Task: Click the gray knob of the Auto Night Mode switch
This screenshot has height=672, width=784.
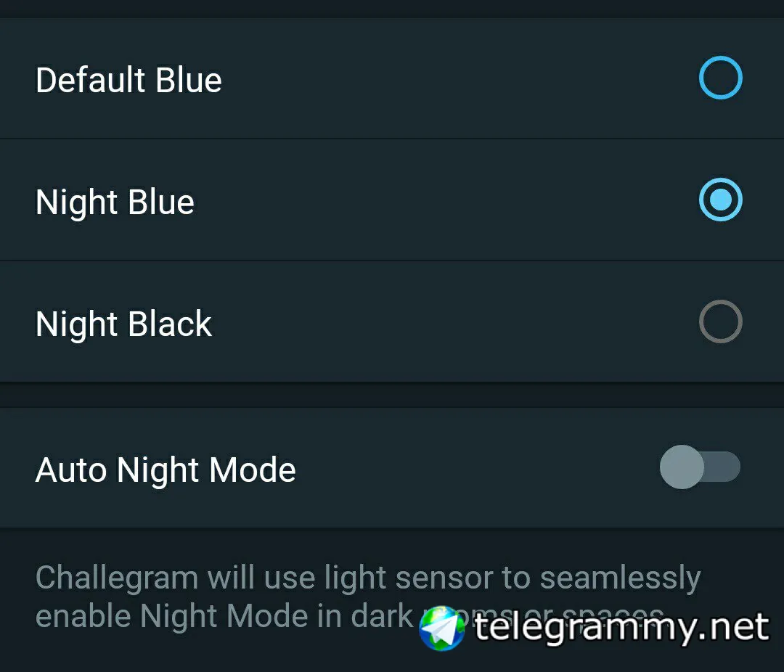Action: click(x=682, y=467)
